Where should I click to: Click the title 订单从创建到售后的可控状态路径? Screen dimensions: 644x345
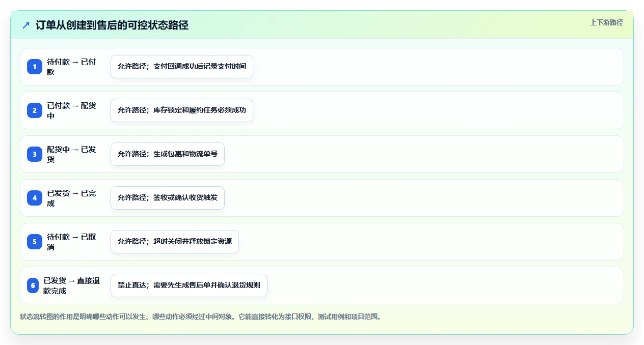112,25
